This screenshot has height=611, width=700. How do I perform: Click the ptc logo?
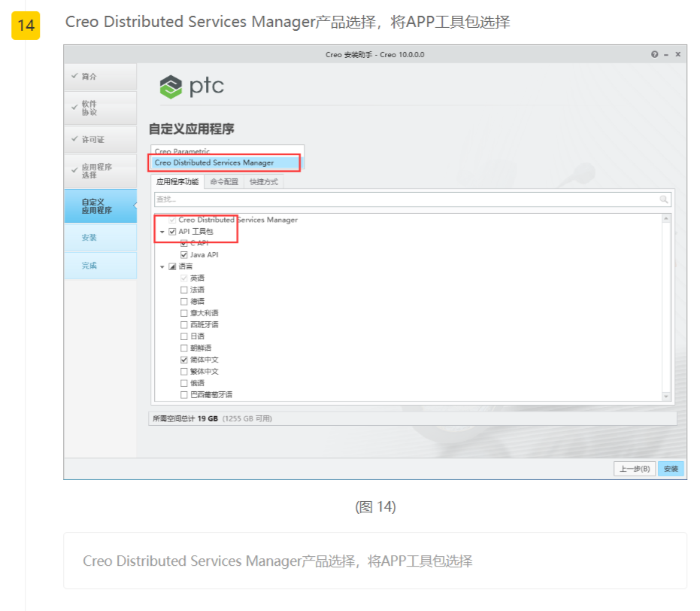pos(192,87)
